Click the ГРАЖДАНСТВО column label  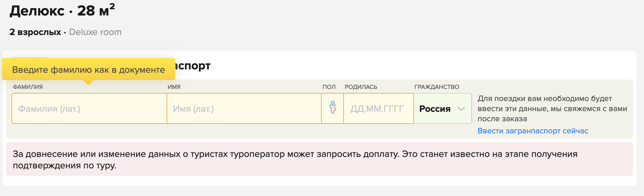tap(437, 87)
